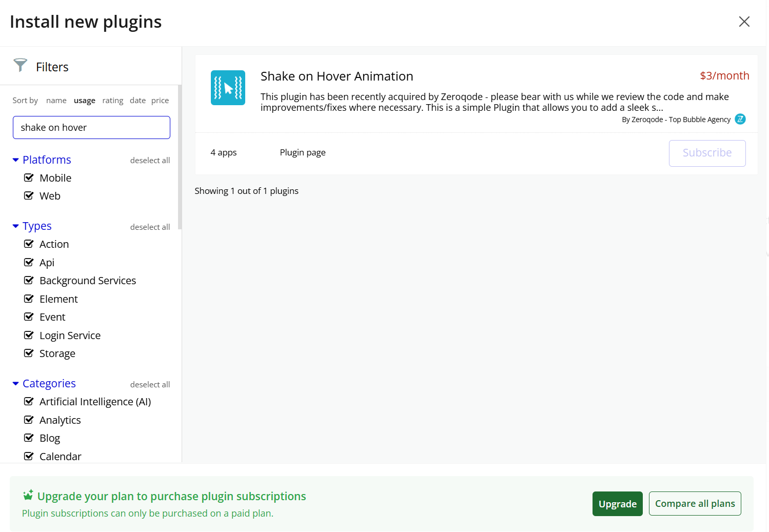Sort plugins by price
Image resolution: width=769 pixels, height=532 pixels.
[160, 101]
